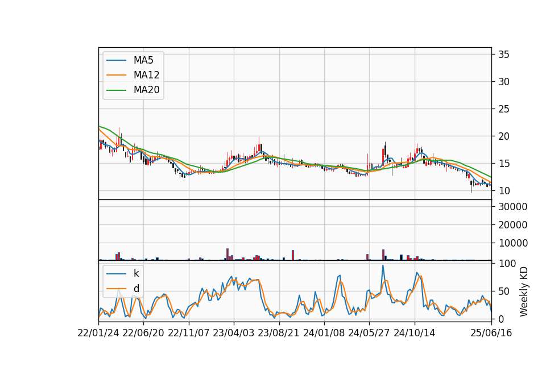Click the k legend label
546x392 pixels.
136,273
